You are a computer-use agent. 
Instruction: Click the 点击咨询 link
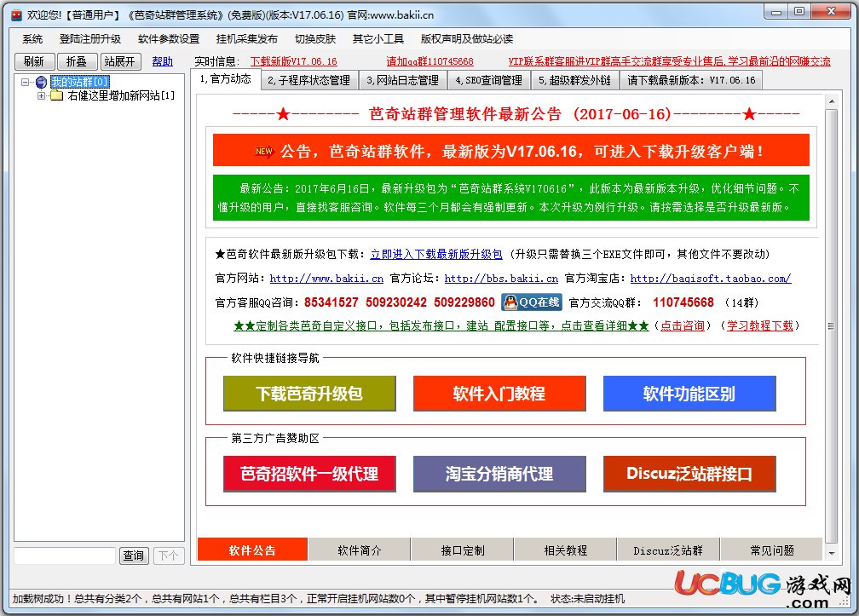click(682, 325)
